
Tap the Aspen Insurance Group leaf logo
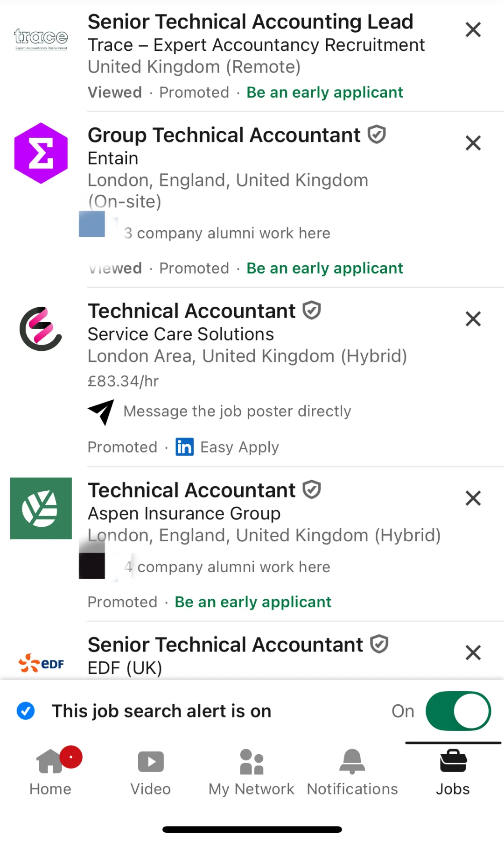click(41, 508)
